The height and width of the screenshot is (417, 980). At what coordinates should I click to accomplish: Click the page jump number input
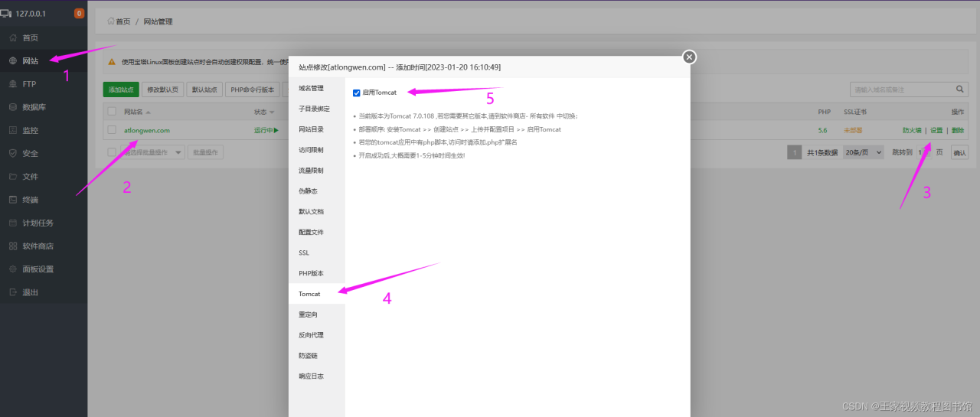923,152
